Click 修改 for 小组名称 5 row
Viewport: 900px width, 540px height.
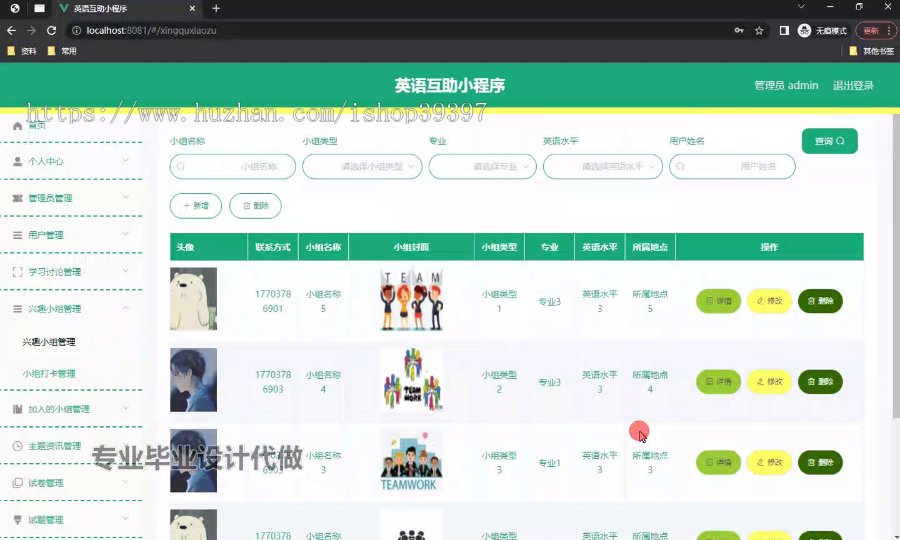click(769, 301)
